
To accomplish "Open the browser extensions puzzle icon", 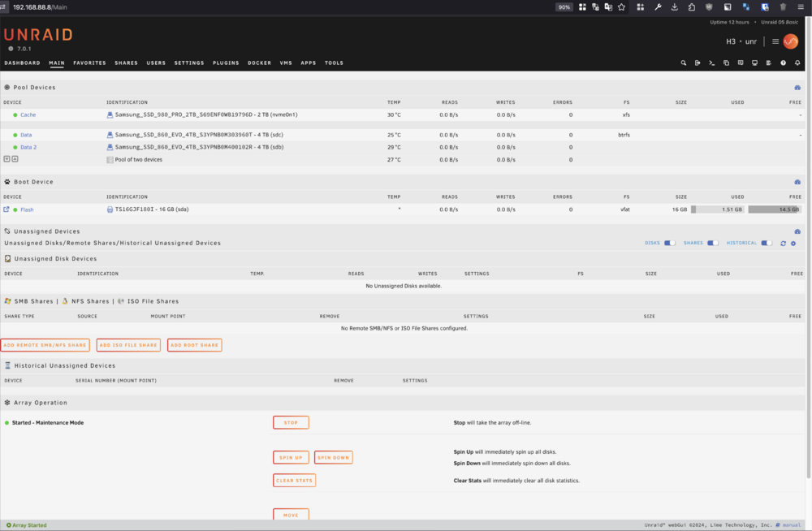I will click(692, 7).
